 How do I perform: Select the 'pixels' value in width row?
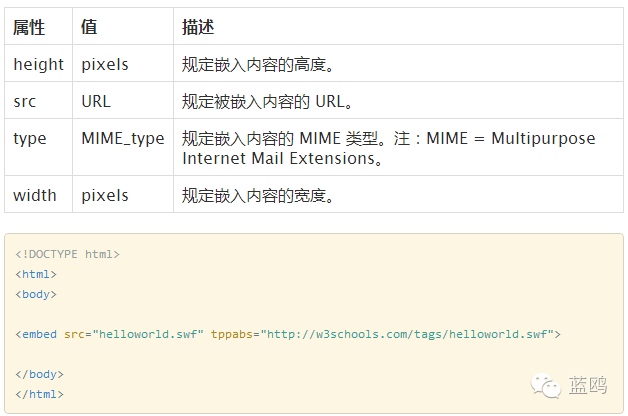pos(123,195)
